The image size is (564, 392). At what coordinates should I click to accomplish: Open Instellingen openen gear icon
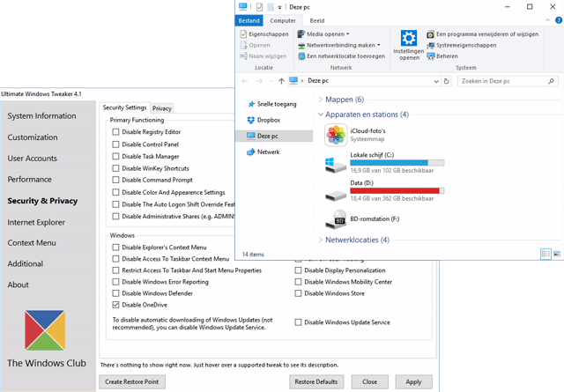point(409,38)
